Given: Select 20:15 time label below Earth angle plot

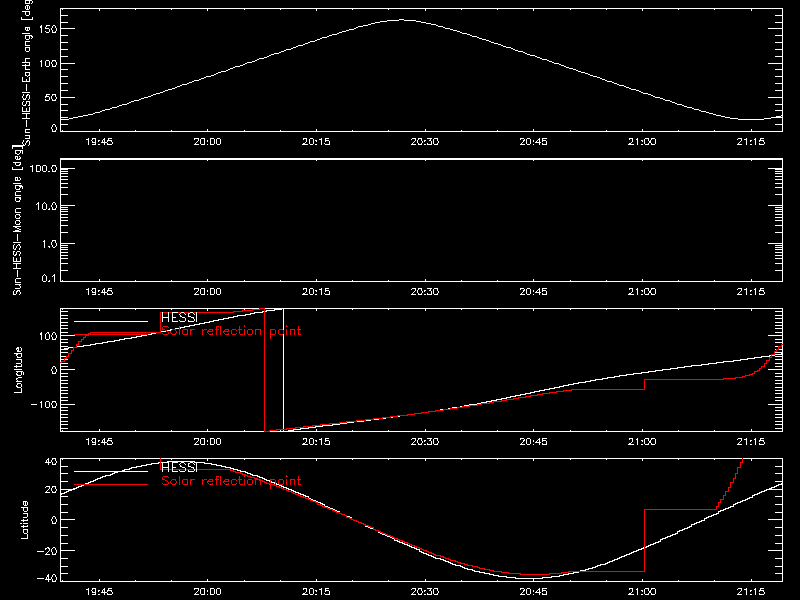Looking at the screenshot, I should pyautogui.click(x=316, y=141).
